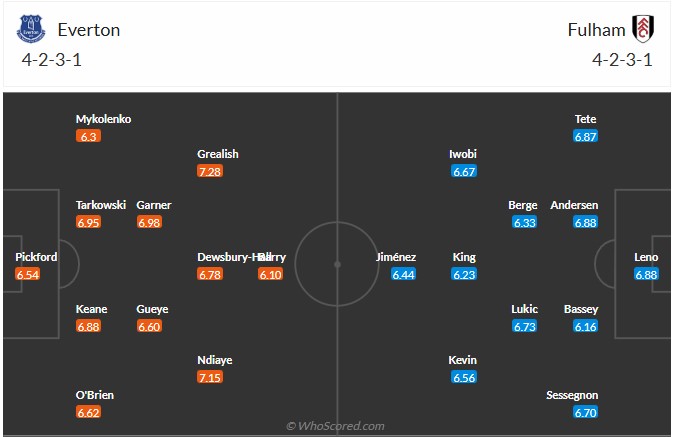Click Iwobi's player name

463,154
